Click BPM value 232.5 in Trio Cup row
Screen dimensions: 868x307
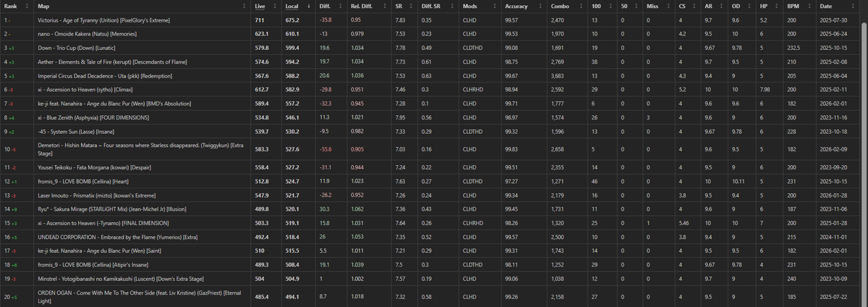[x=793, y=48]
